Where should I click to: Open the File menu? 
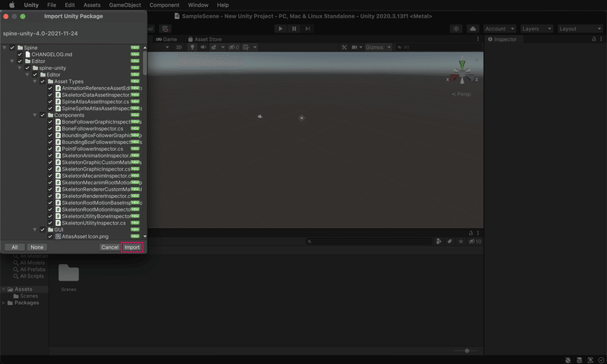point(52,5)
